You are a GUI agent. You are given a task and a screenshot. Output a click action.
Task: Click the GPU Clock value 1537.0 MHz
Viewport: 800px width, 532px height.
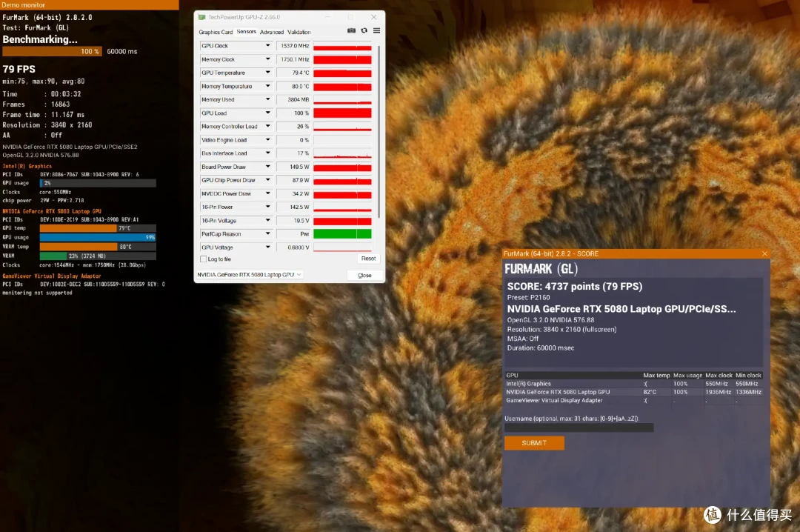293,46
